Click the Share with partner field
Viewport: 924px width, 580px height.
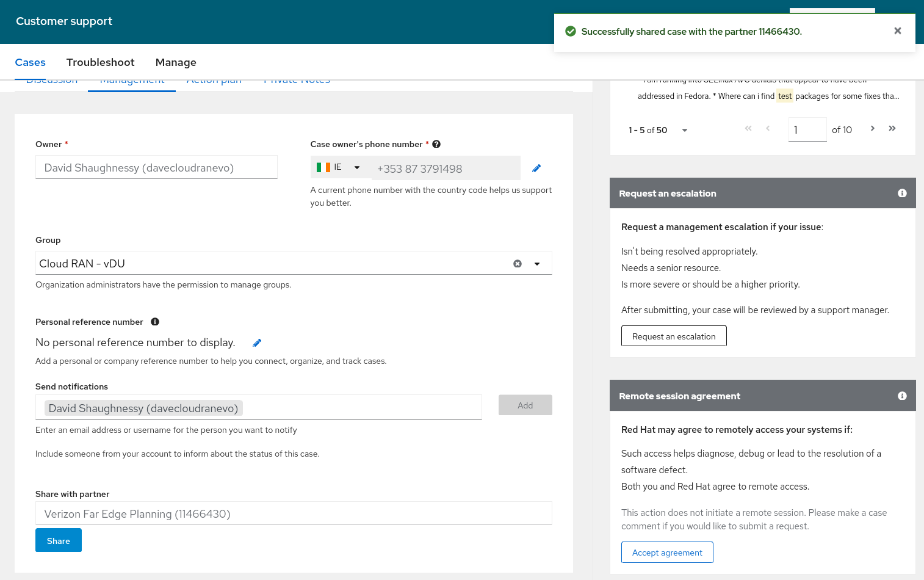coord(294,513)
